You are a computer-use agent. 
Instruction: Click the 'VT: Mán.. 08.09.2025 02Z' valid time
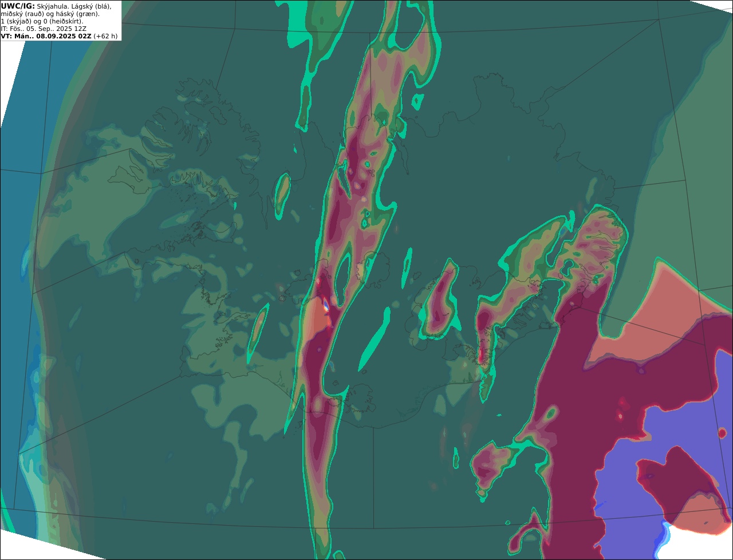(x=46, y=36)
